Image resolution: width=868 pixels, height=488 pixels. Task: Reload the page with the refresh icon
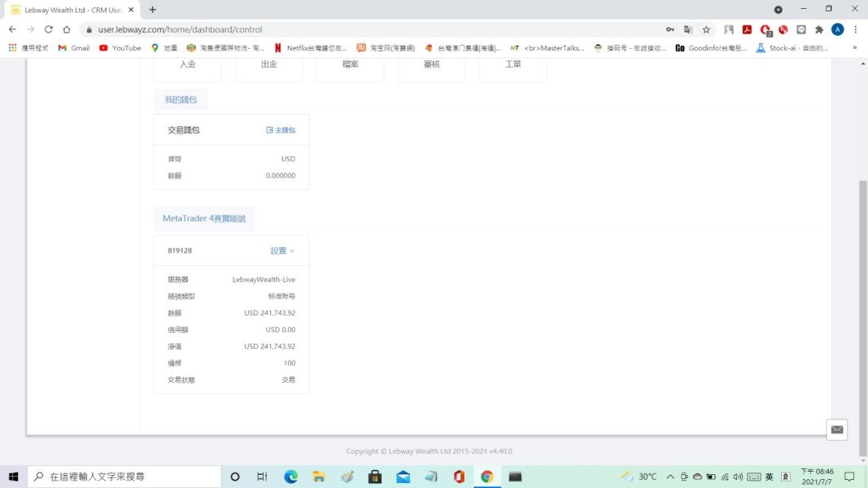click(49, 29)
